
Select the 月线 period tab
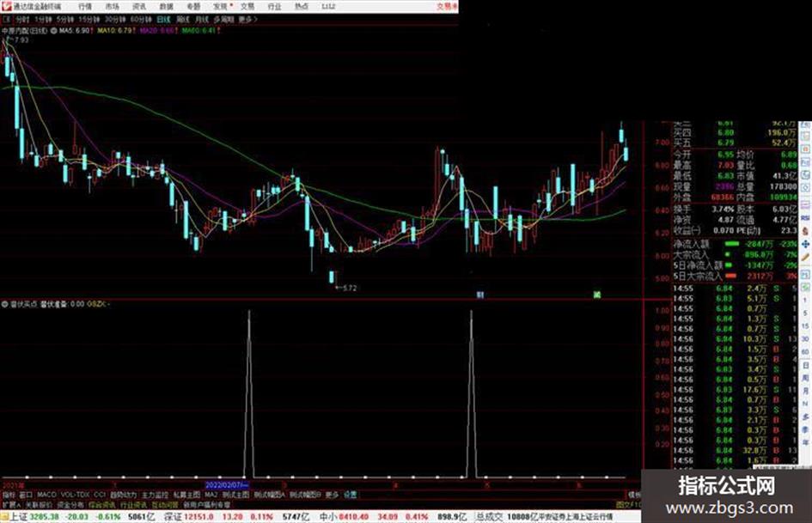coord(201,20)
